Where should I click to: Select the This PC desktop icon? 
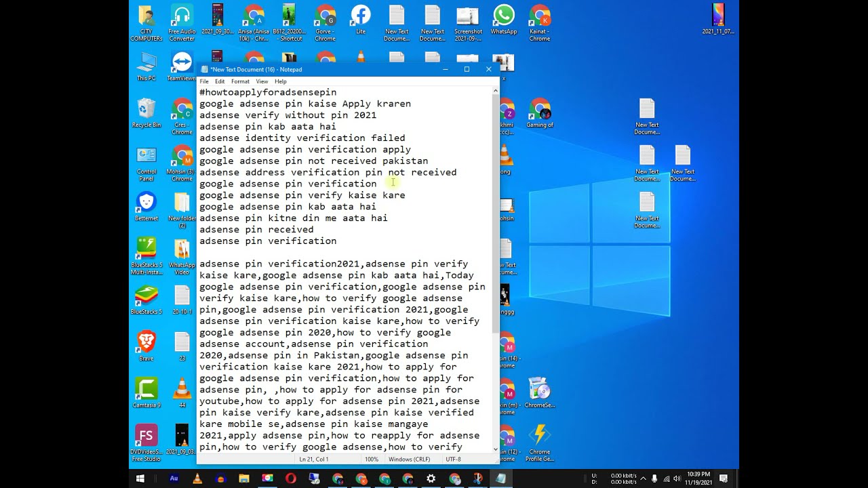pos(146,66)
